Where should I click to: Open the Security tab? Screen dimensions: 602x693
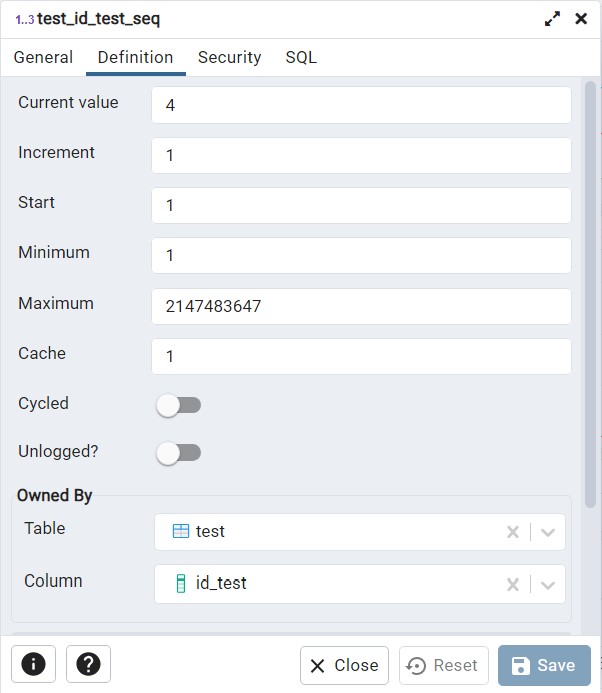(229, 58)
